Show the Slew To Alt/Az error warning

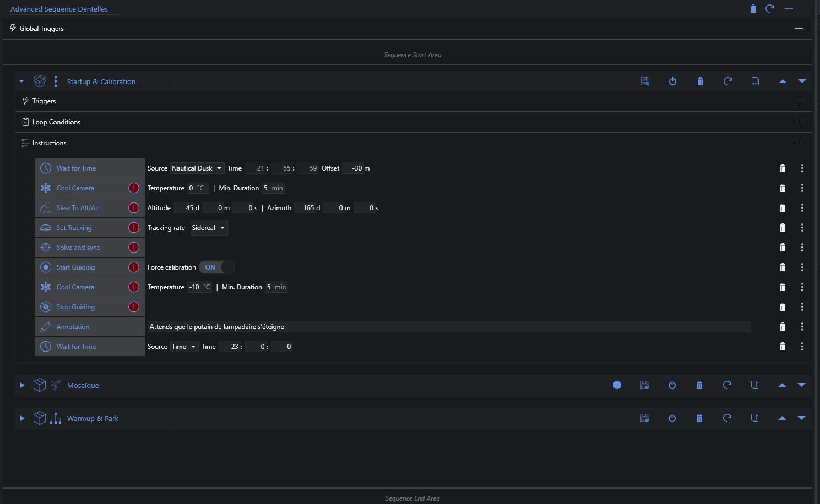pos(134,208)
